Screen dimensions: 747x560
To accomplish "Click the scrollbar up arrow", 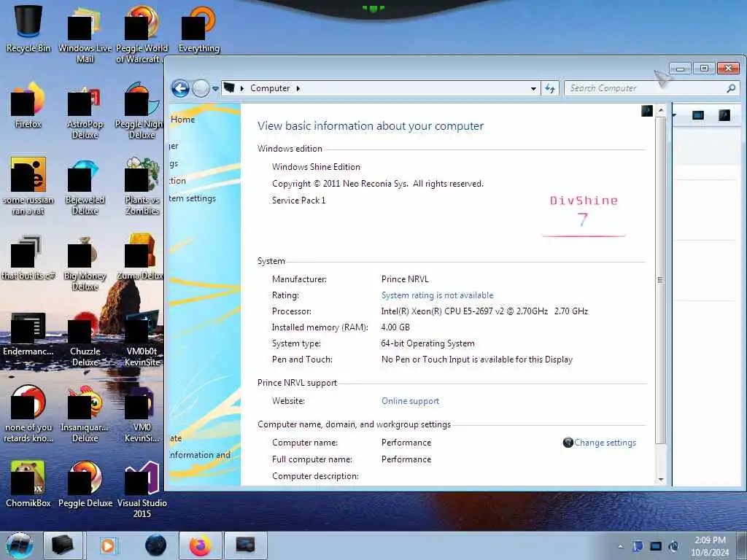I will click(x=661, y=111).
